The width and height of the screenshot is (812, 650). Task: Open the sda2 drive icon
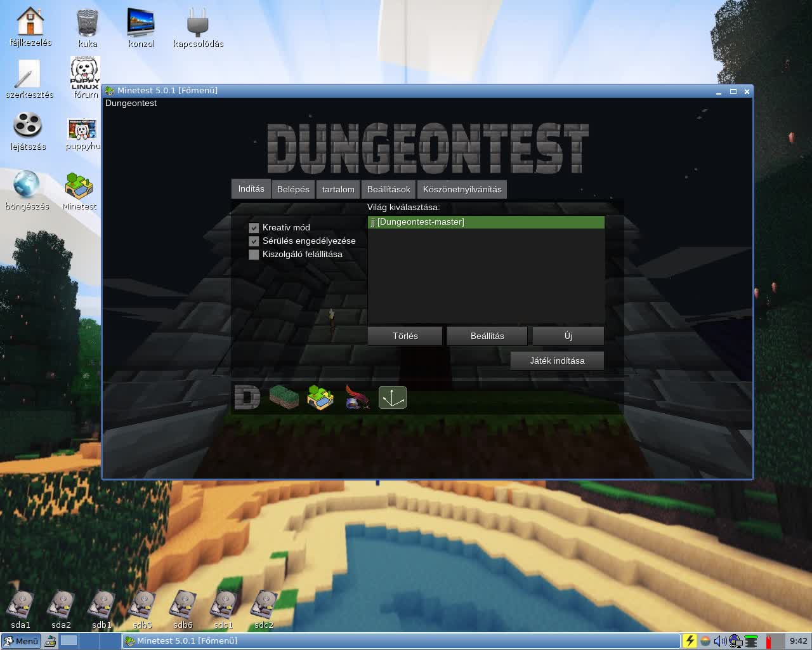point(61,609)
